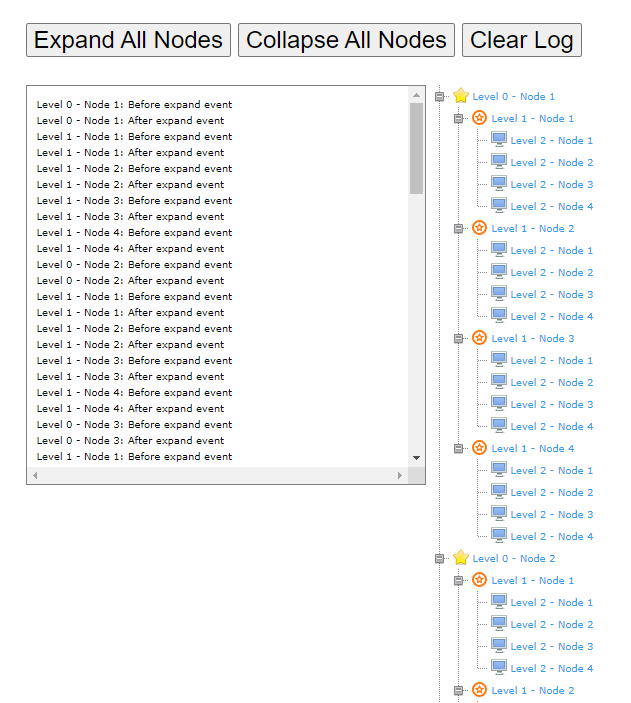
Task: Click the Collapse All Nodes button
Action: click(346, 40)
